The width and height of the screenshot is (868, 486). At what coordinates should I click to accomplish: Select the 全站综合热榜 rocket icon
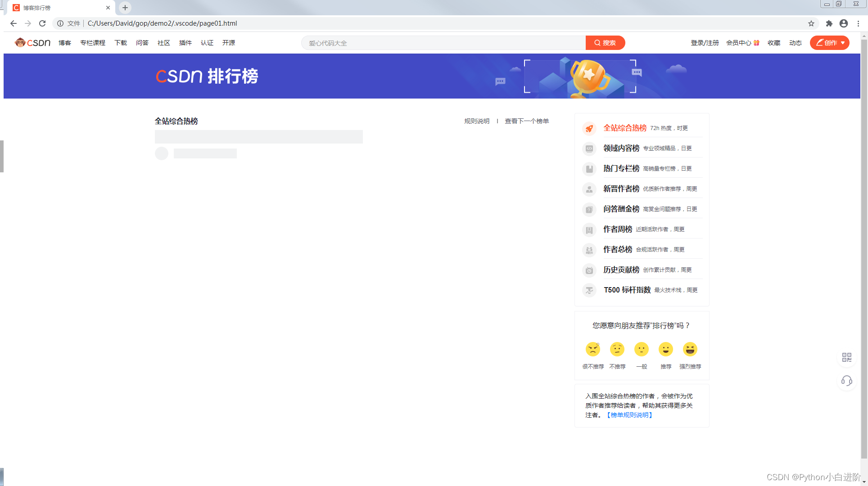[589, 128]
